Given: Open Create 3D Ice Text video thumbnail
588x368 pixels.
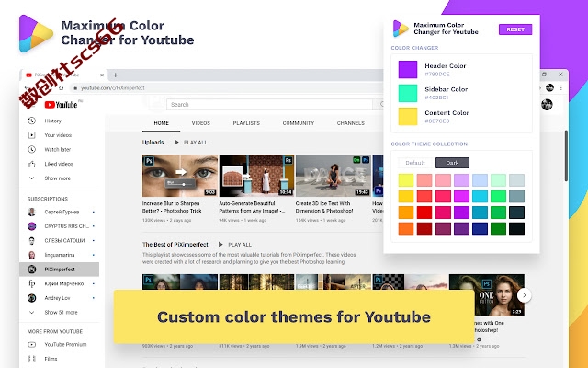Looking at the screenshot, I should pos(334,176).
